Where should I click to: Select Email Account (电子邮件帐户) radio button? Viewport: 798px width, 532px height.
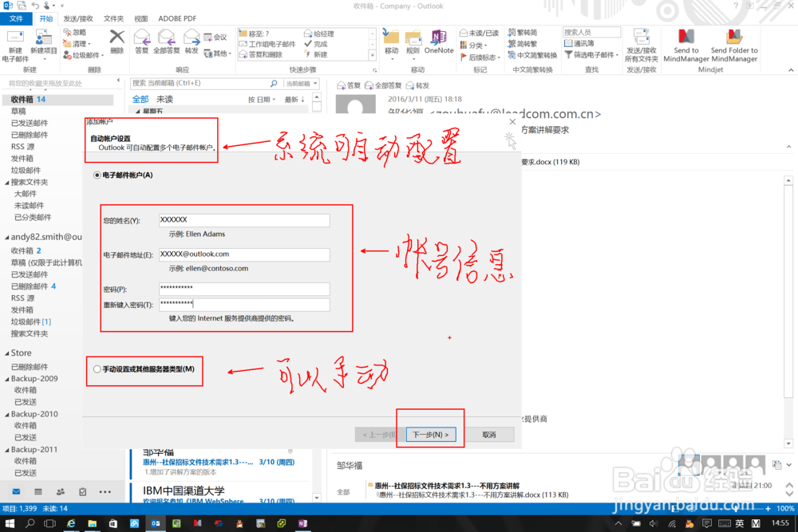97,175
